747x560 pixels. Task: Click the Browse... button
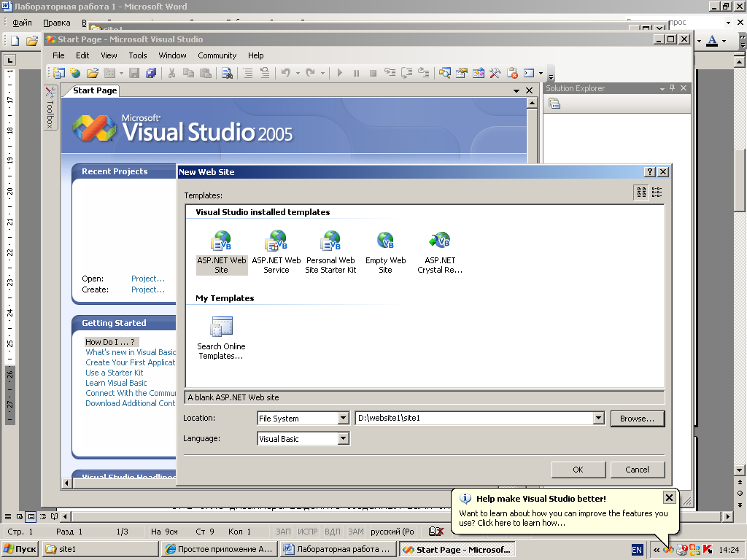[x=637, y=419]
